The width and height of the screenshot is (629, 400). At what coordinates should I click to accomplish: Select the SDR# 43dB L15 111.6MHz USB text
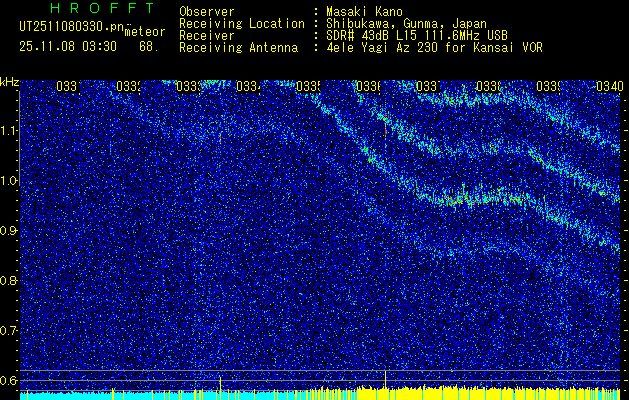[417, 36]
